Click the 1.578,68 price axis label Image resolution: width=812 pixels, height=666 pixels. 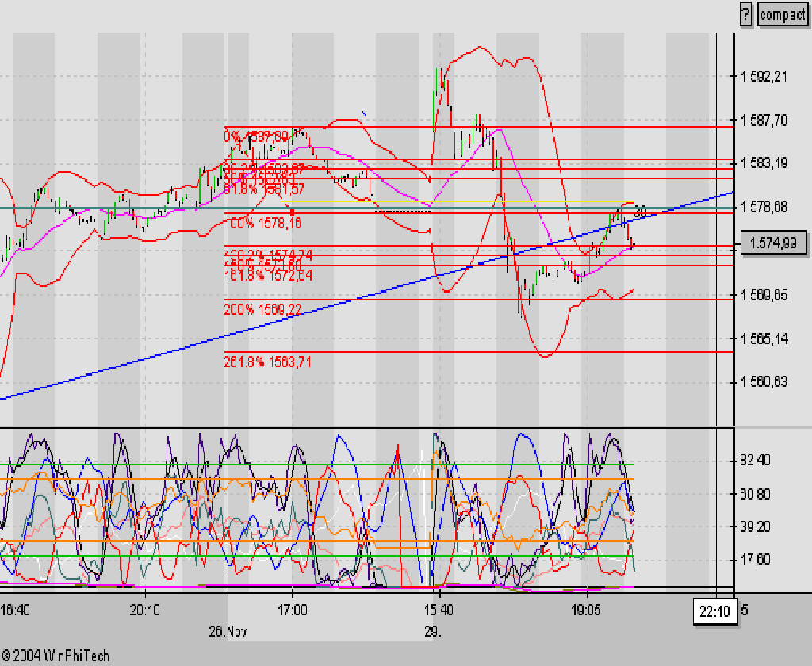click(764, 207)
